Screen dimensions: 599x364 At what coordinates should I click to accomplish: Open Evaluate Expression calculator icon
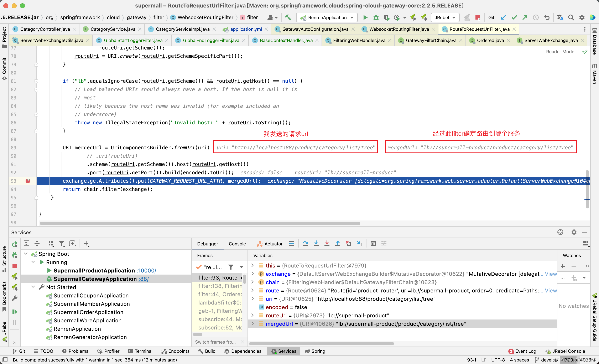(x=373, y=243)
